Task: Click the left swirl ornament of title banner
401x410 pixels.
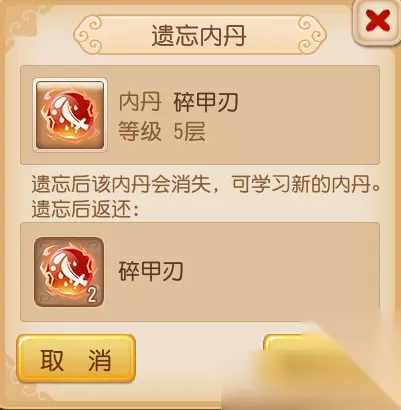Action: (x=88, y=34)
